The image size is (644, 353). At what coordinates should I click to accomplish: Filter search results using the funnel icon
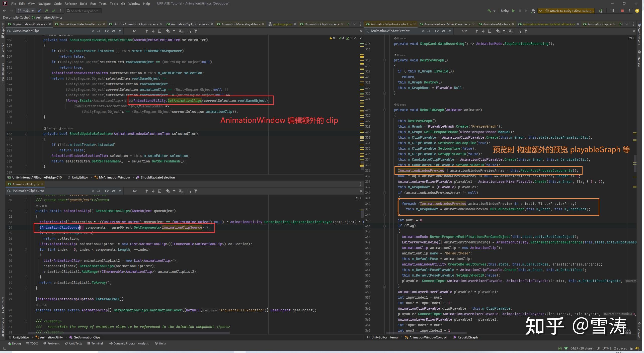coord(196,31)
